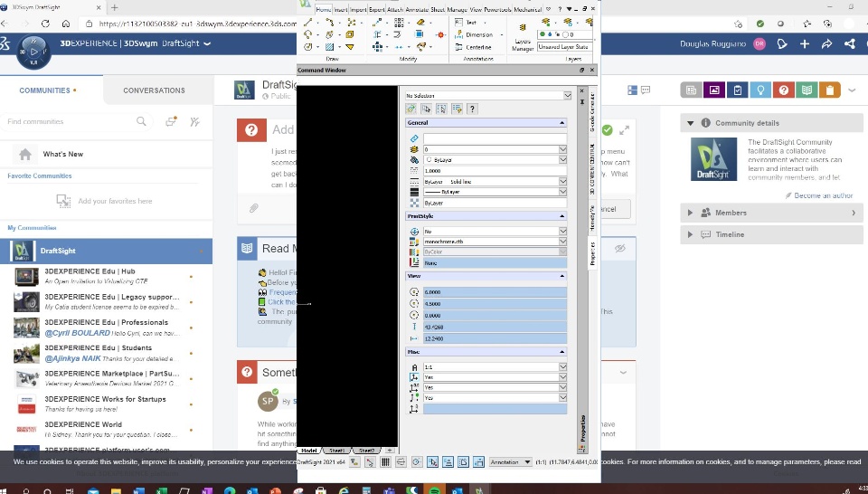Open the layer dropdown showing 0 in General
The width and height of the screenshot is (868, 494).
495,149
